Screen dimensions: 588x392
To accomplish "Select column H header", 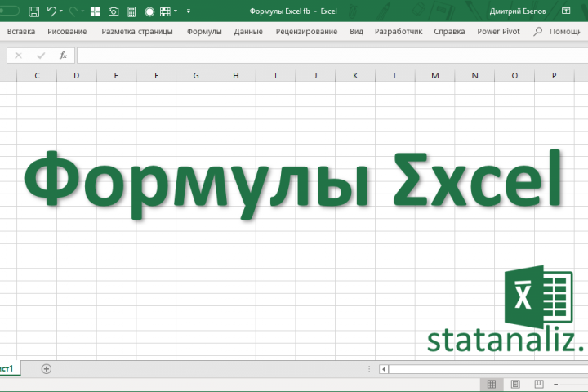I will (236, 76).
